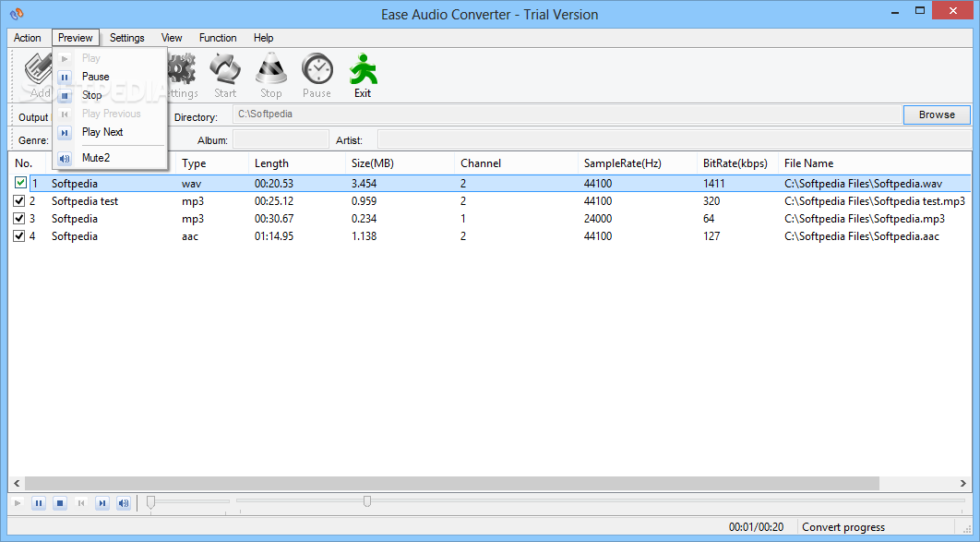
Task: Click the output Directory path field
Action: pyautogui.click(x=567, y=114)
